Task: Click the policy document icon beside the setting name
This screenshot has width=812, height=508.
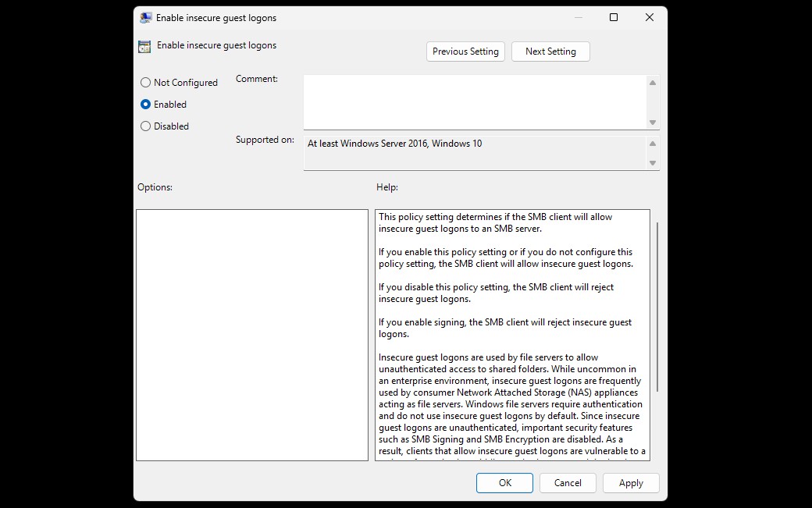Action: click(144, 46)
